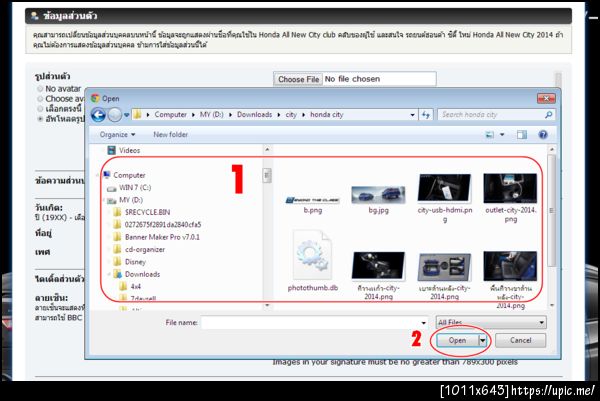Click the profile icon in page header
Image resolution: width=600 pixels, height=401 pixels.
35,16
